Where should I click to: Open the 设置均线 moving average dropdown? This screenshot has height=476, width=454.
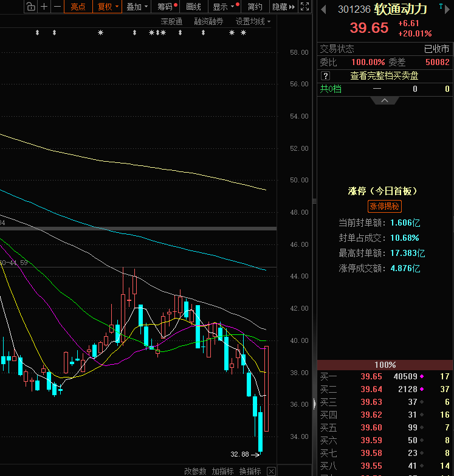[253, 21]
